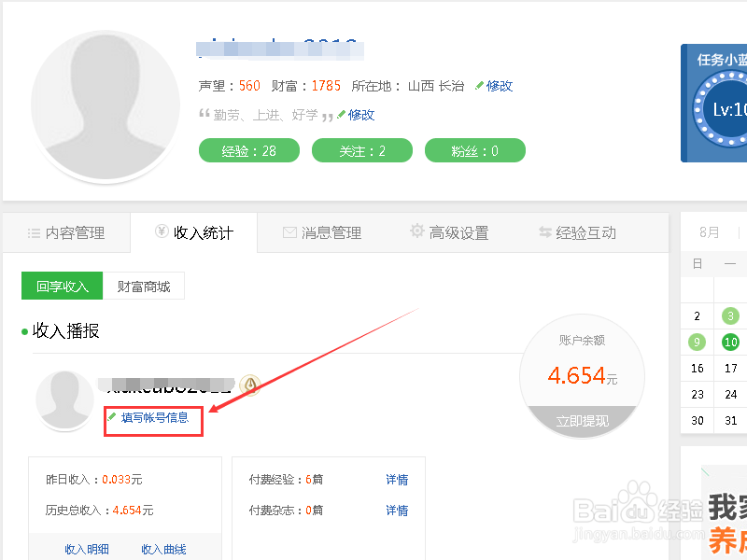The image size is (747, 560).
Task: Click the 付费杂志：0篇 text
Action: coord(286,511)
